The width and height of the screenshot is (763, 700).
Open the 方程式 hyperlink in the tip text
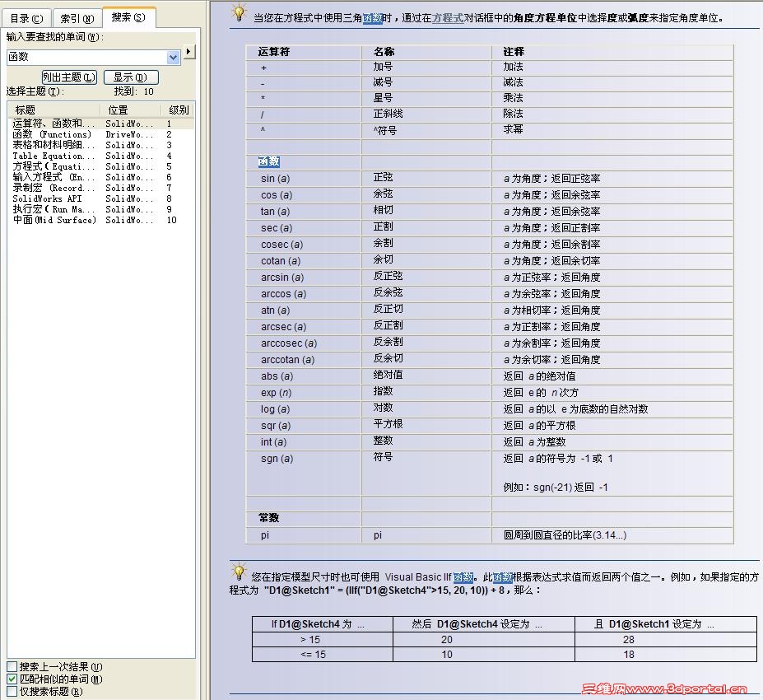coord(448,18)
